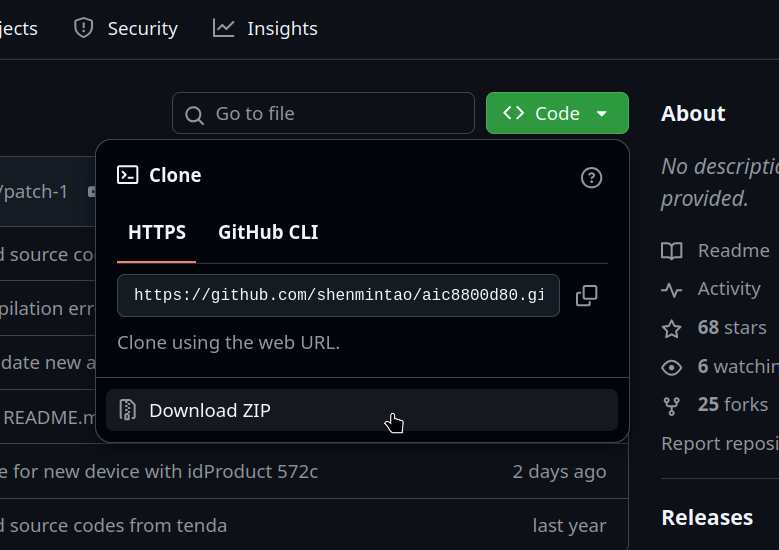Click the Activity pulse icon
The height and width of the screenshot is (550, 779).
pyautogui.click(x=672, y=289)
